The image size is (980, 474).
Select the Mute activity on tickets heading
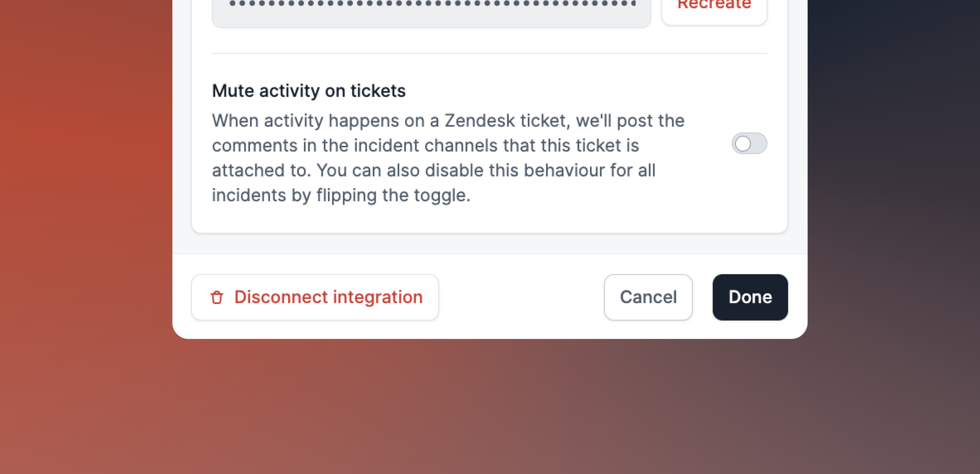[x=309, y=91]
